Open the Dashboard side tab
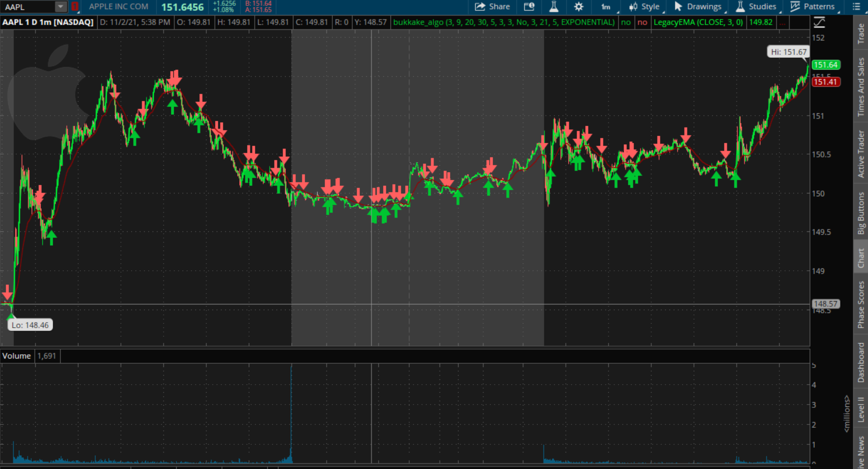Screen dimensions: 868x469 [861, 362]
